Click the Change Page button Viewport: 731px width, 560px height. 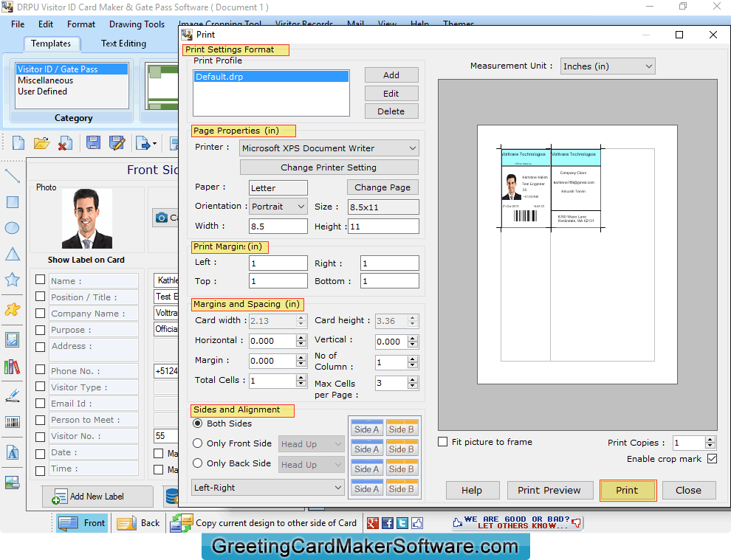pyautogui.click(x=382, y=187)
